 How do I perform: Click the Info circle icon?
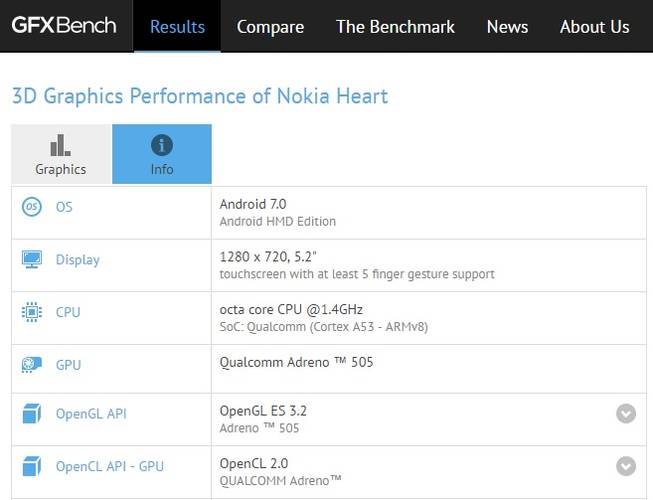[x=162, y=145]
